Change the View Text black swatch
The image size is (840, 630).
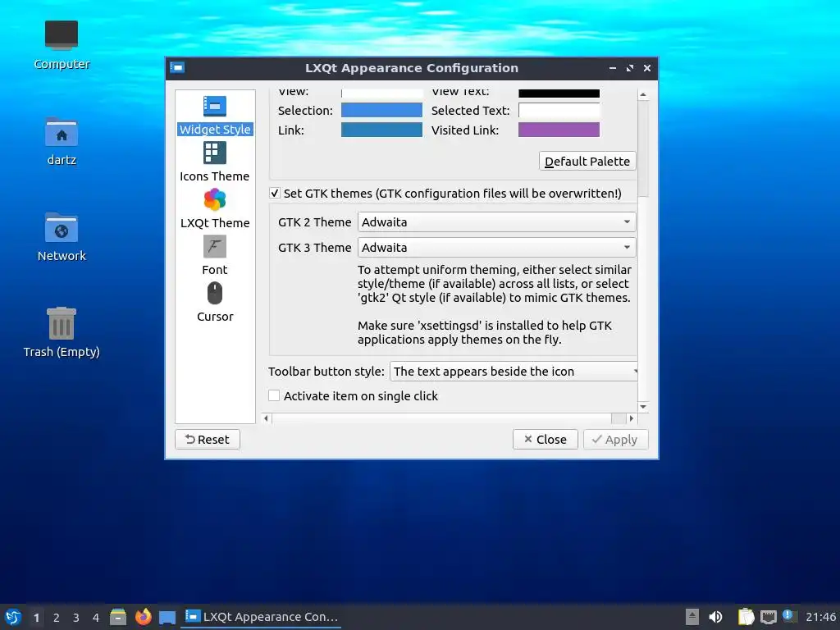559,94
